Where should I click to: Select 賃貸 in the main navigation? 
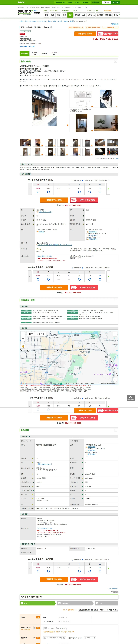46,15
